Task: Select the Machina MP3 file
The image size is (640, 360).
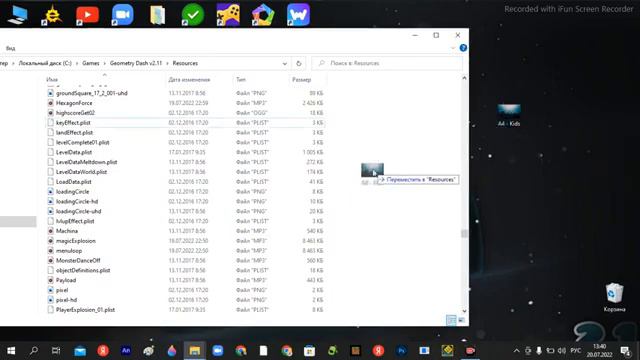Action: (x=67, y=231)
